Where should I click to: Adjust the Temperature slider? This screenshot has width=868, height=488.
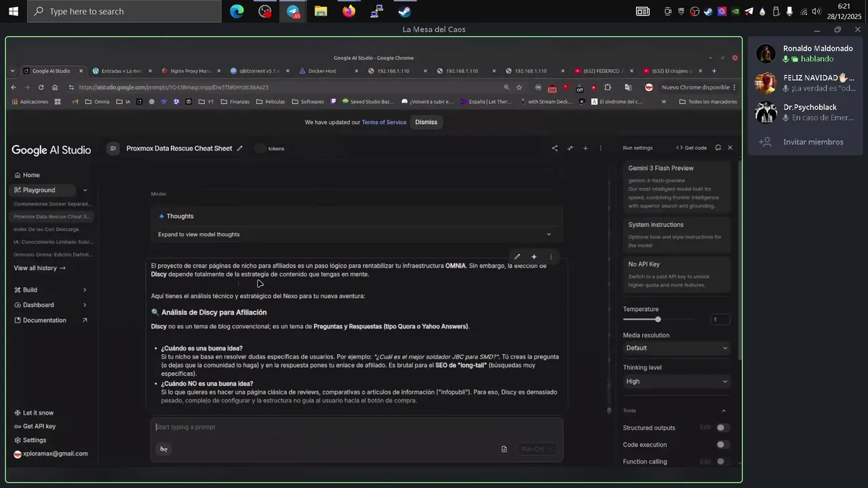(658, 319)
